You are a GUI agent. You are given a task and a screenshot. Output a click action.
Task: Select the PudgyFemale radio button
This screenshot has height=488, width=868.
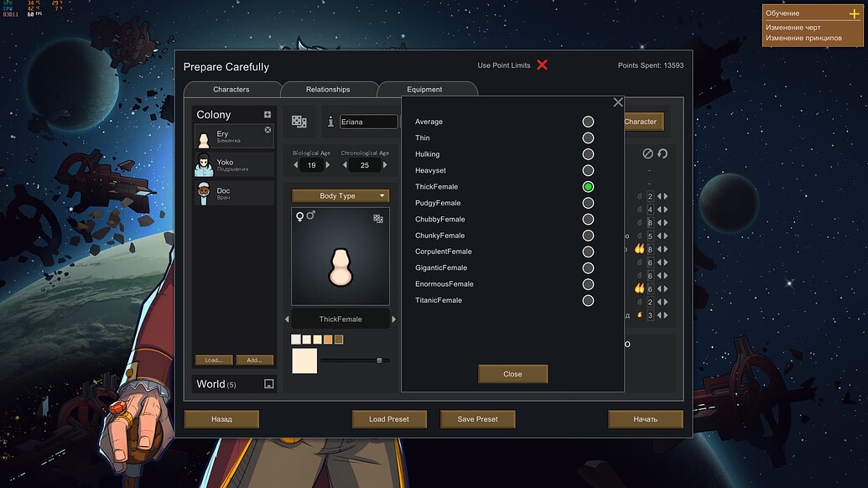tap(588, 203)
